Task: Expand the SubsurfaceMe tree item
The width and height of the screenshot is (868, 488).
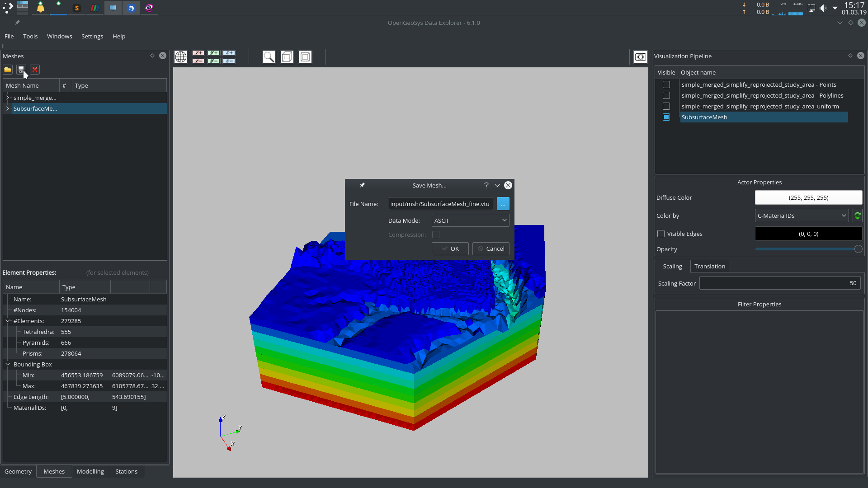Action: [x=8, y=108]
